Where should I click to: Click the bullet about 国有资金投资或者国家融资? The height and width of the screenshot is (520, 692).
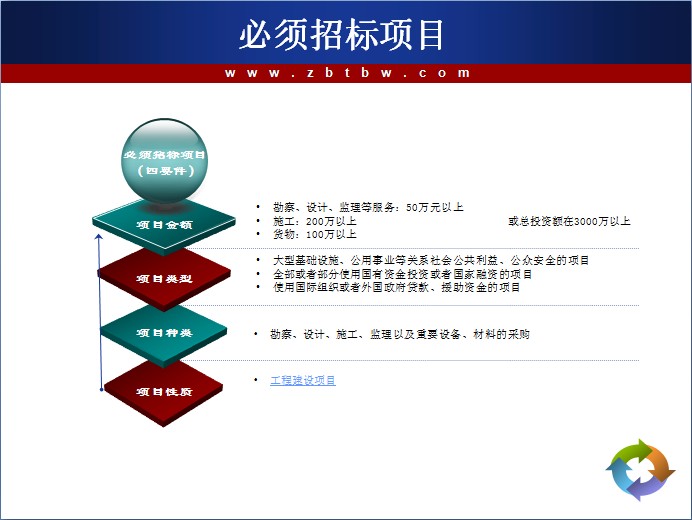pos(402,274)
